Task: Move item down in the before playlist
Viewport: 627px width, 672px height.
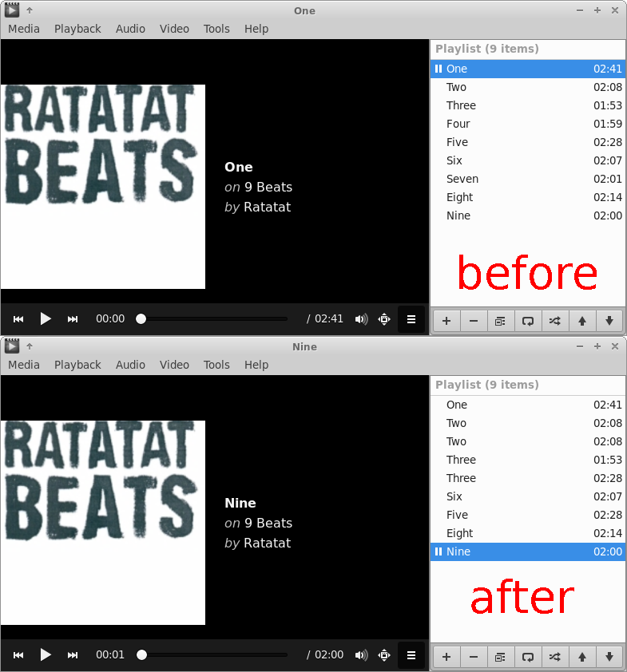Action: click(609, 321)
